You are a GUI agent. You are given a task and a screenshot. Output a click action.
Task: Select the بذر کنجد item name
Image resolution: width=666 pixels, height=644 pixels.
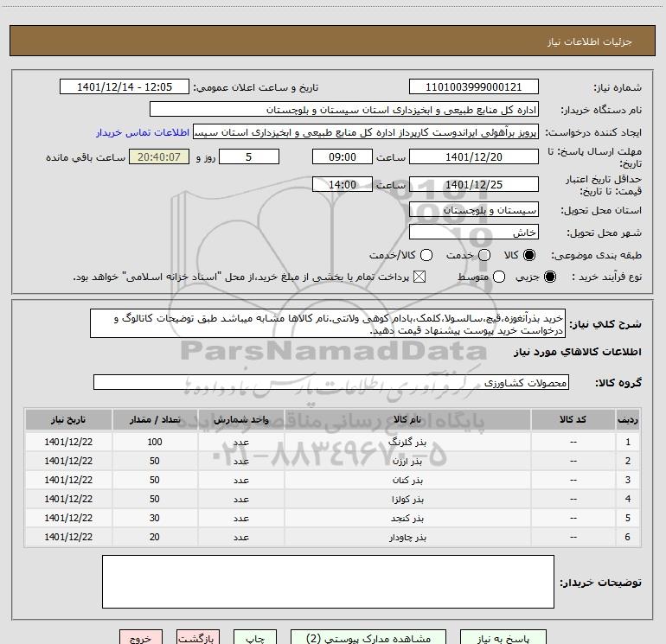tap(407, 519)
